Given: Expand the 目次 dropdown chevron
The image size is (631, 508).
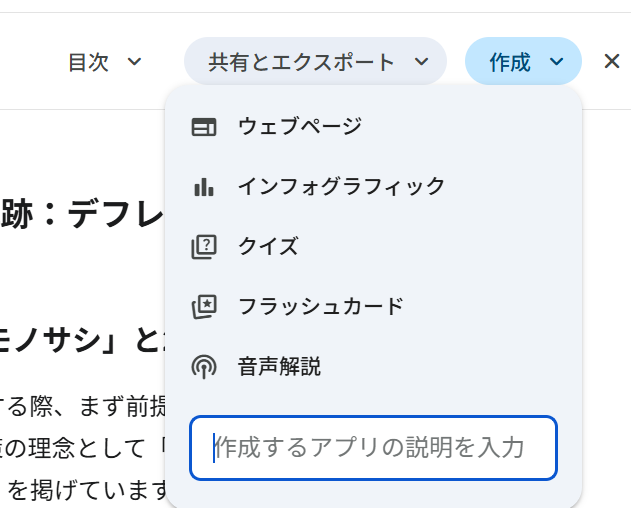Looking at the screenshot, I should tap(135, 62).
